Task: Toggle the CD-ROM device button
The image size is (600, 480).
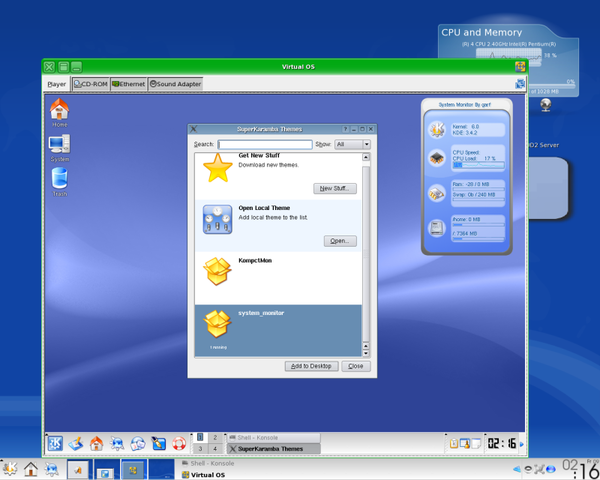Action: pyautogui.click(x=91, y=84)
